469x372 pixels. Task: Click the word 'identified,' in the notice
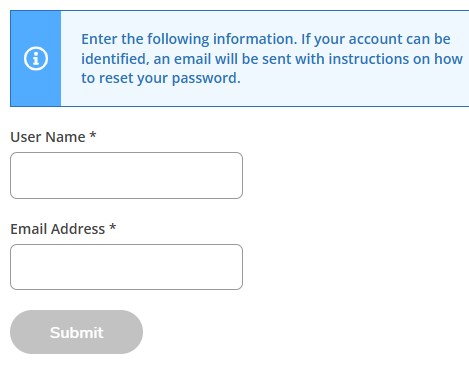[x=115, y=59]
